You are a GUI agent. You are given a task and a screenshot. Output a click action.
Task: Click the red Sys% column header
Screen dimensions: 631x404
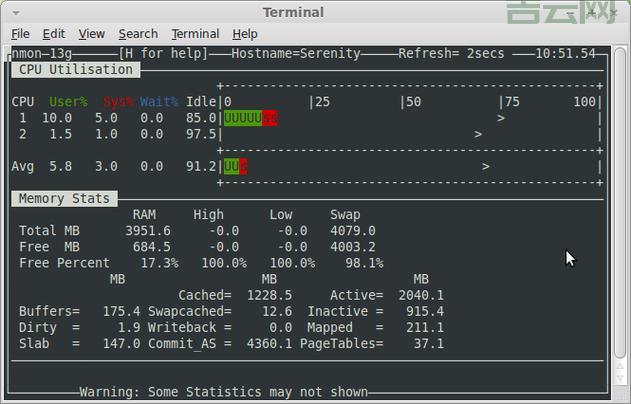[x=118, y=102]
